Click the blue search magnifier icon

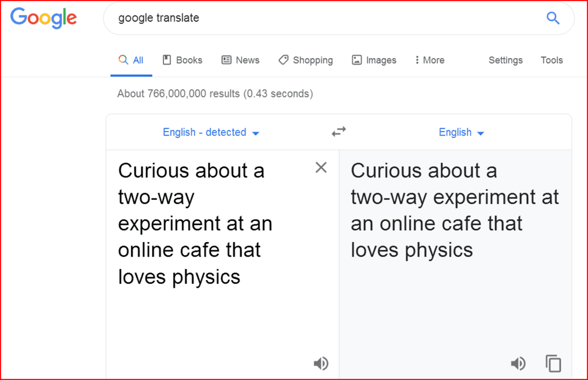tap(553, 18)
